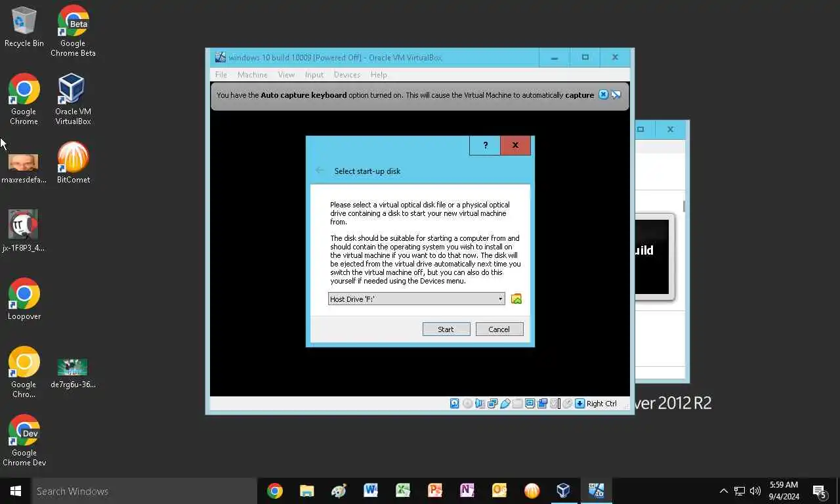Select the de7rg6u-36... image file
Viewport: 840px width, 504px height.
[x=73, y=373]
